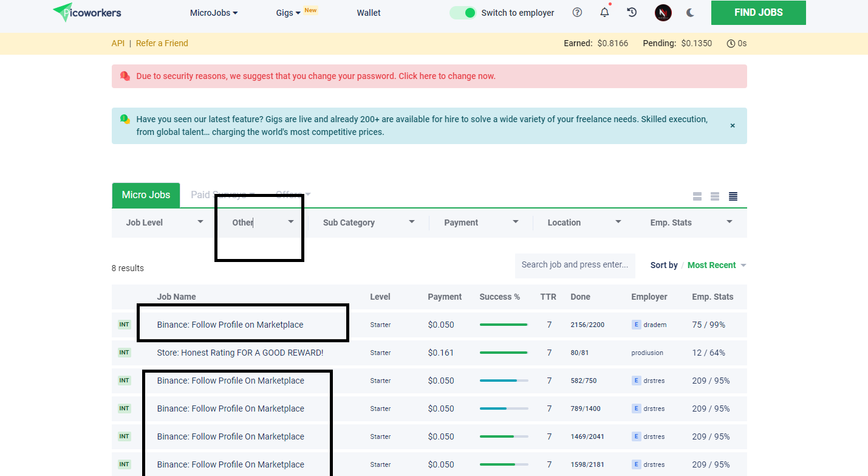Open the Offers tab

[x=293, y=195]
